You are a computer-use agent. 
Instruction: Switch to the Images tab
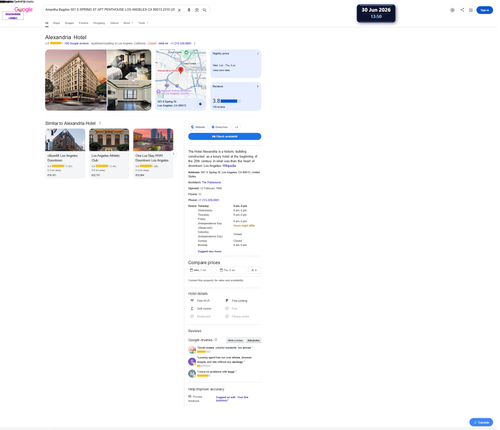(69, 23)
